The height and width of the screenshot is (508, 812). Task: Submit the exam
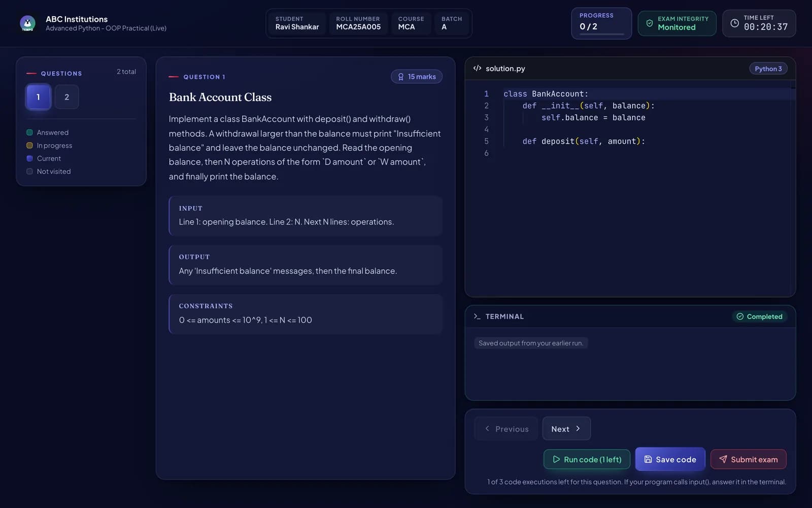748,459
